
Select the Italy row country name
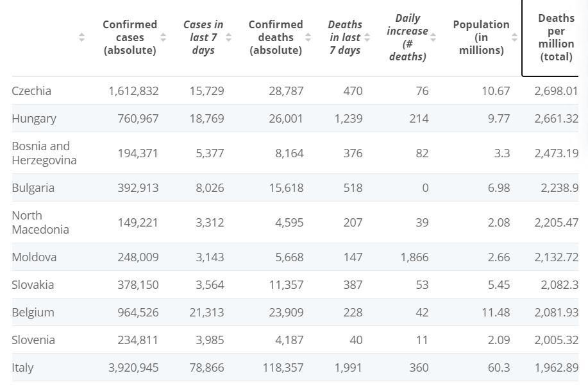coord(22,368)
